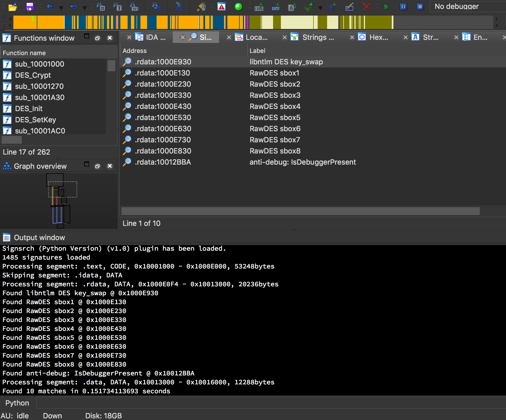Select the 'RawDES sbox1' result row
506x420 pixels.
(x=313, y=73)
